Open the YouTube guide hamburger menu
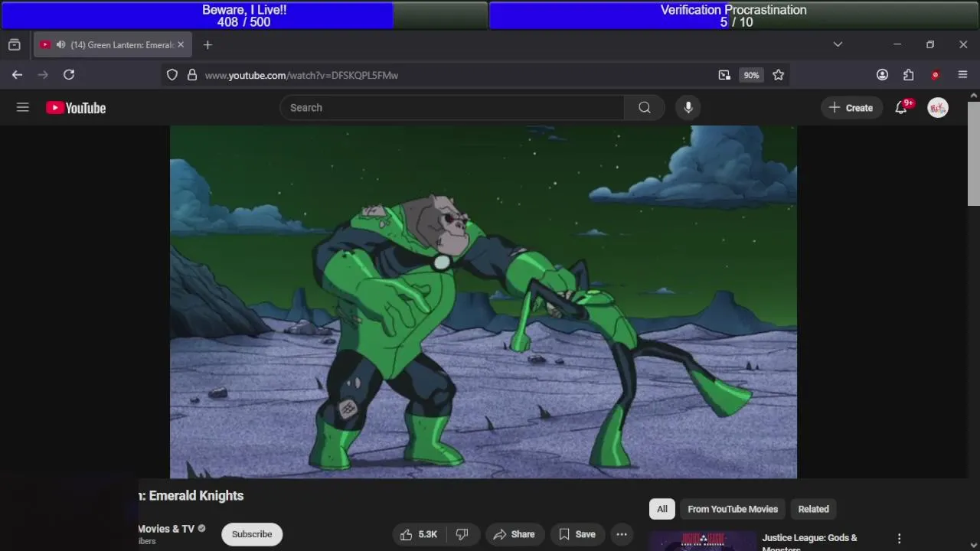This screenshot has height=551, width=980. [23, 108]
